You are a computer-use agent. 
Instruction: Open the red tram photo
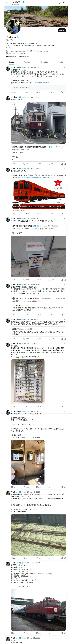[x=39, y=122]
